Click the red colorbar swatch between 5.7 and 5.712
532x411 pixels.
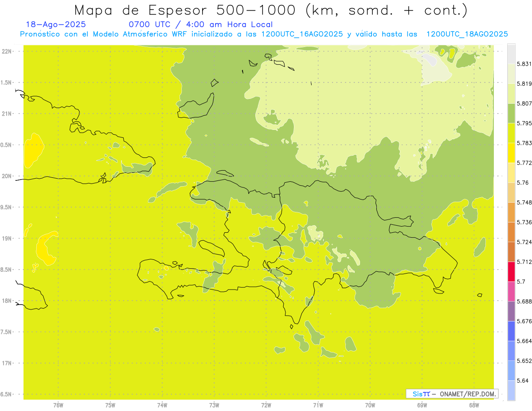[511, 272]
